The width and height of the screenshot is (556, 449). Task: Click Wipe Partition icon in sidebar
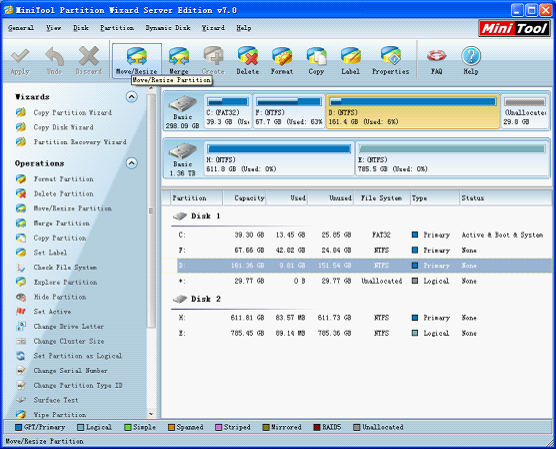21,414
